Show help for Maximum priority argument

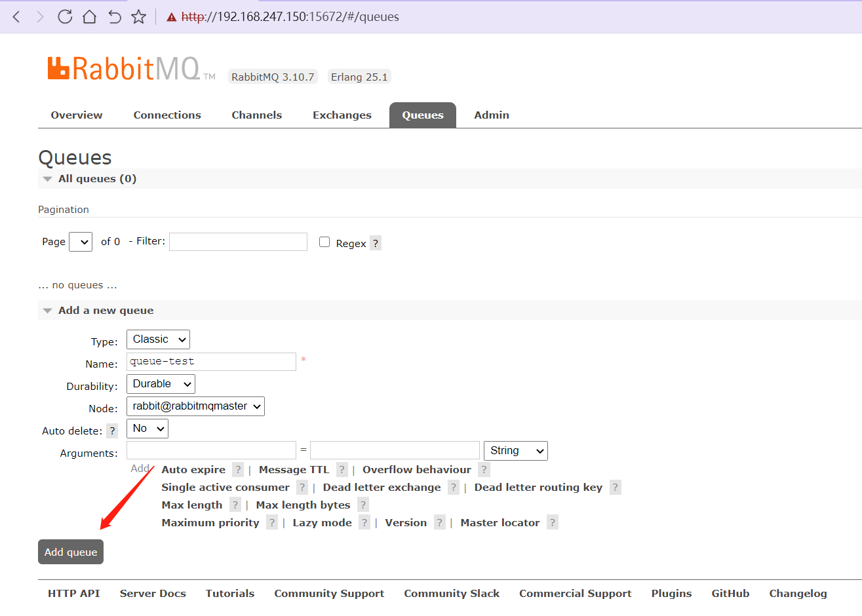(272, 523)
